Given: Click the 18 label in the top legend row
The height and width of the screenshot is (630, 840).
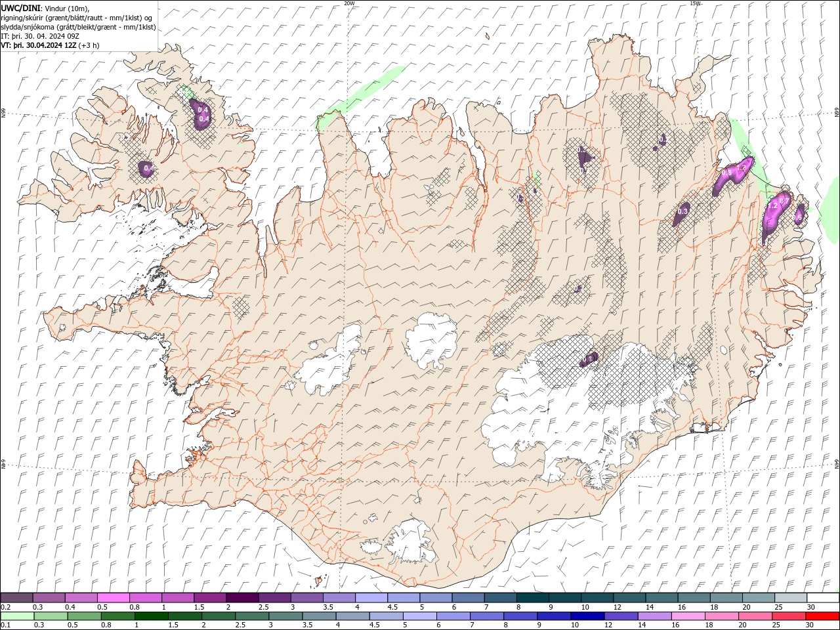Looking at the screenshot, I should 714,607.
